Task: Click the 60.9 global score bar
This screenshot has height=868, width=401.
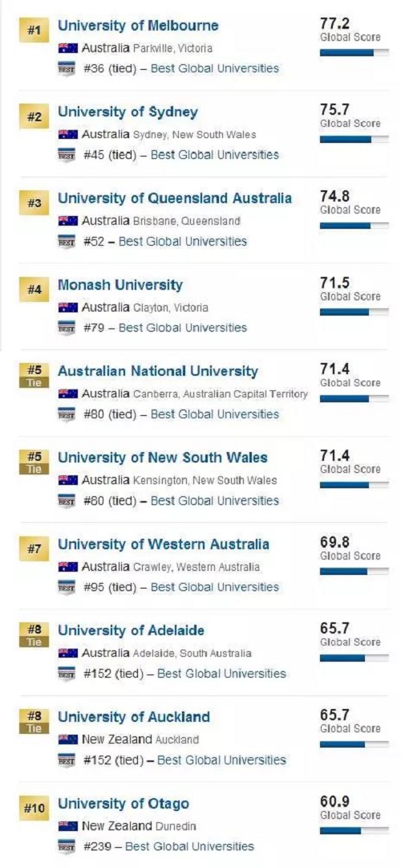Action: click(x=354, y=830)
